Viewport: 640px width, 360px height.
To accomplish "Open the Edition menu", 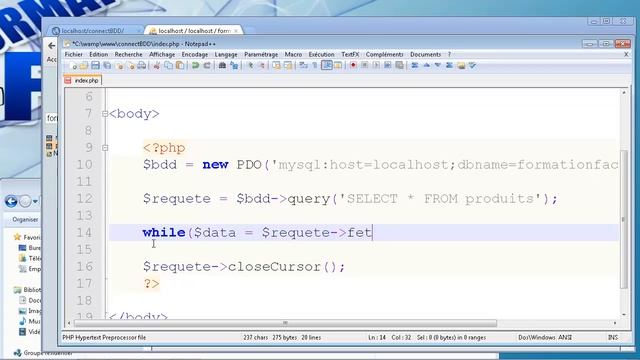I will pos(98,54).
